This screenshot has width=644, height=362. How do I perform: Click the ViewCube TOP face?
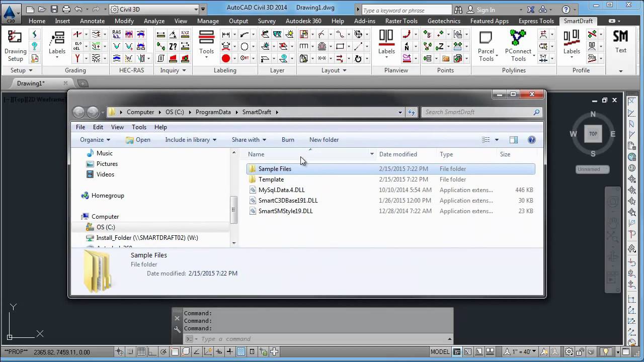[x=593, y=134]
